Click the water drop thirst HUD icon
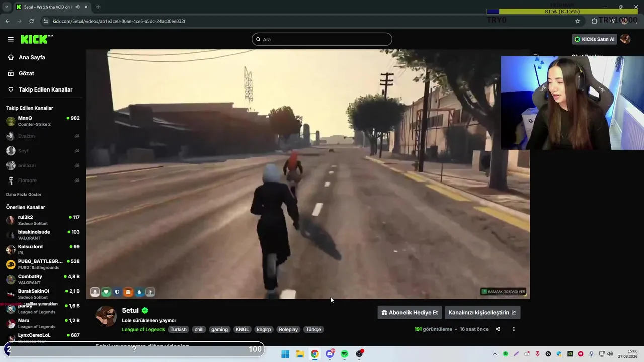 point(139,292)
